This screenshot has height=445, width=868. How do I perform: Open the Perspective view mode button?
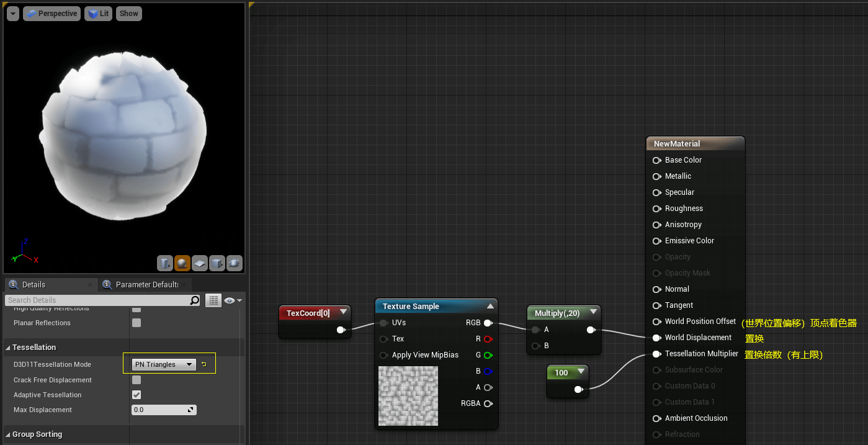click(51, 14)
